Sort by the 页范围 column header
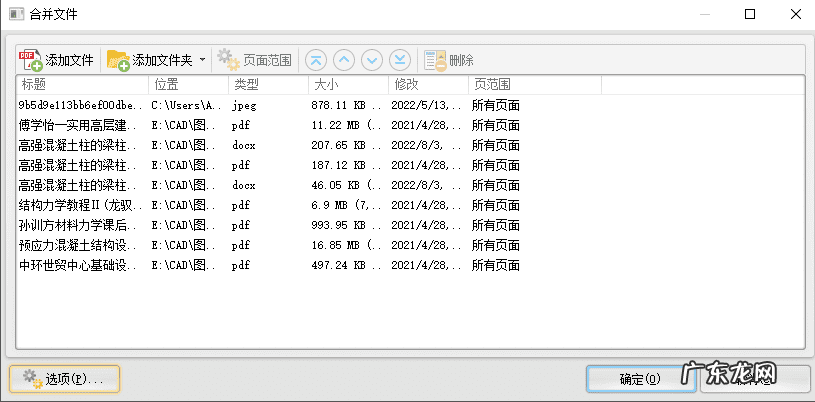The image size is (815, 402). (x=535, y=85)
